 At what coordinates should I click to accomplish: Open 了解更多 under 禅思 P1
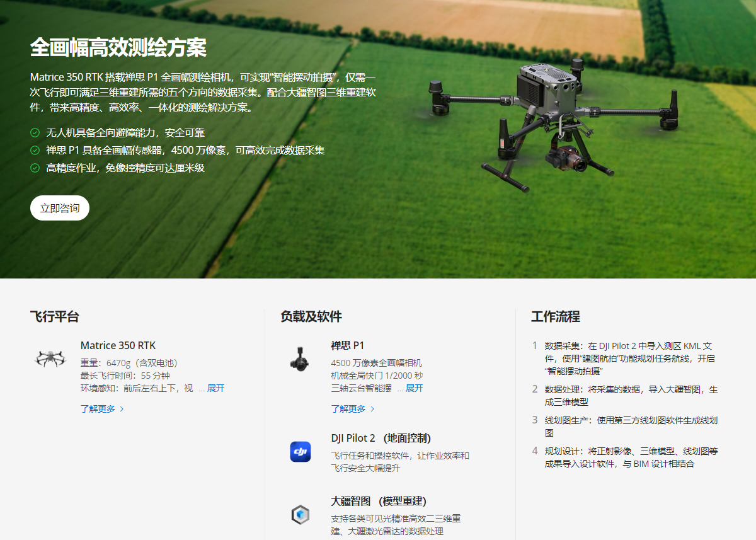pyautogui.click(x=348, y=409)
